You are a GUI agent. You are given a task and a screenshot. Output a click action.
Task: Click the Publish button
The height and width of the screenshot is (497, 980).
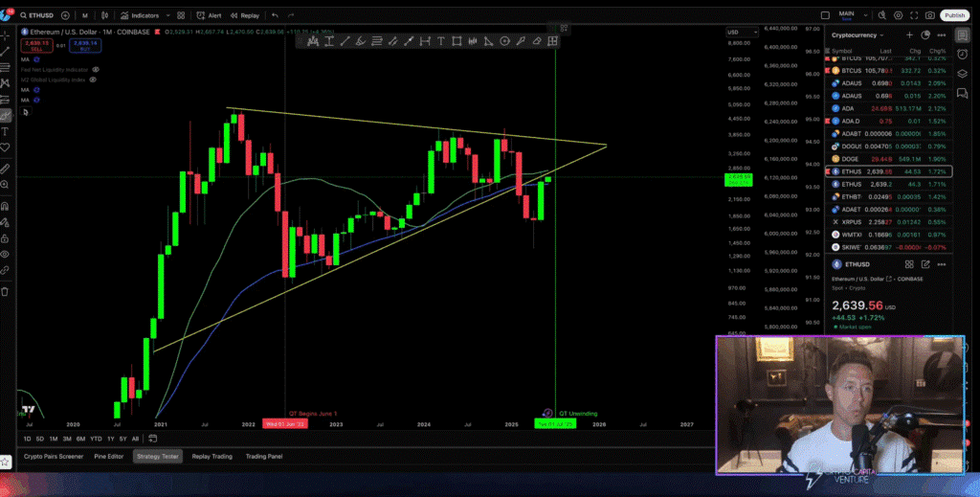pyautogui.click(x=954, y=15)
